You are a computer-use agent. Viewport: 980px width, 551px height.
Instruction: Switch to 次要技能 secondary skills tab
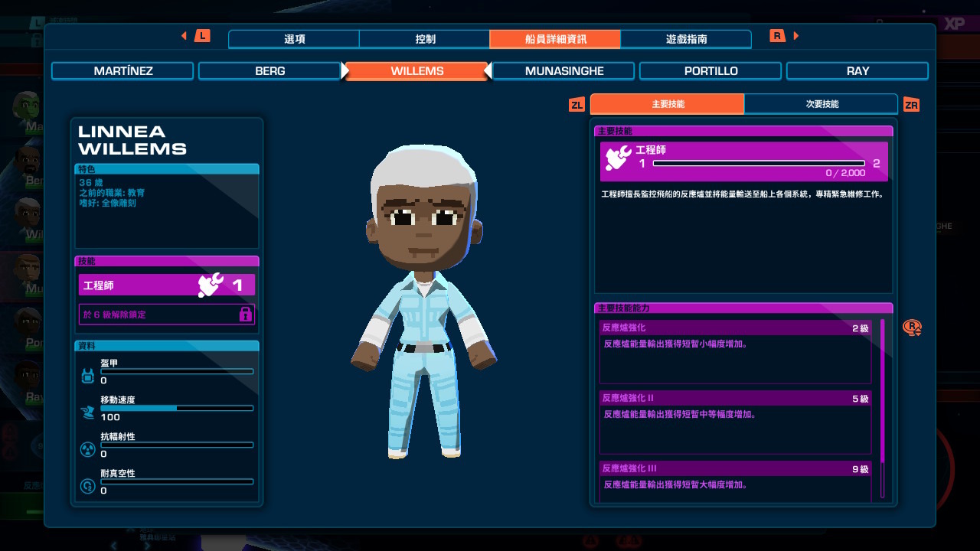(821, 104)
